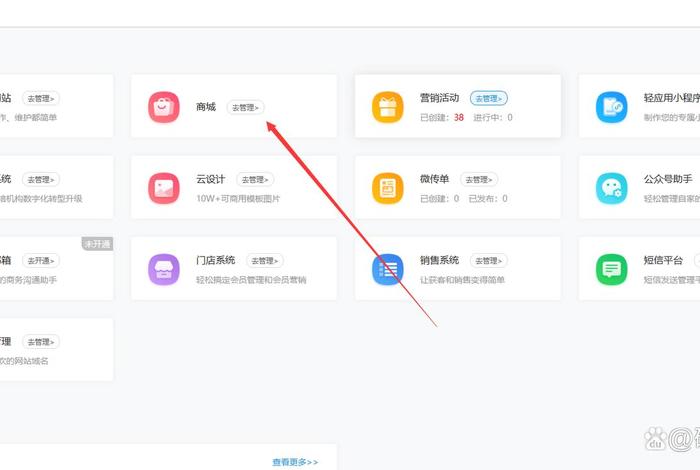Open the 轻应用小程序 blue icon
The image size is (700, 470).
click(x=612, y=107)
